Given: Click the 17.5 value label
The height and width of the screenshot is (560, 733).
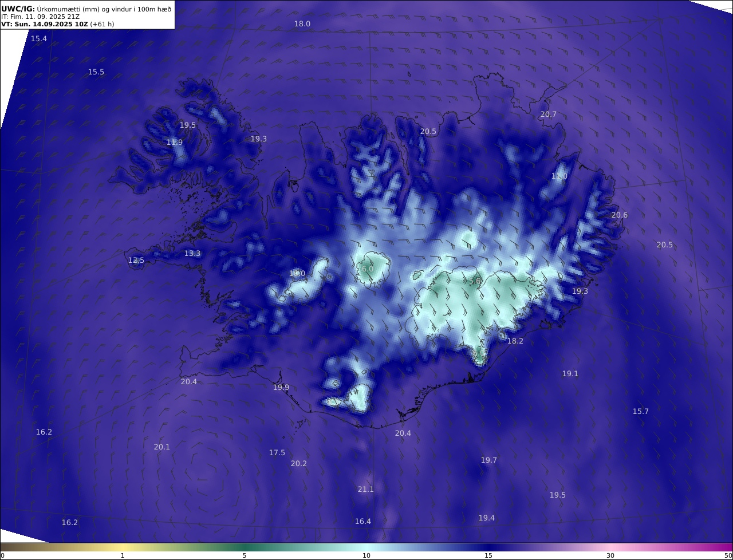Looking at the screenshot, I should pos(277,452).
